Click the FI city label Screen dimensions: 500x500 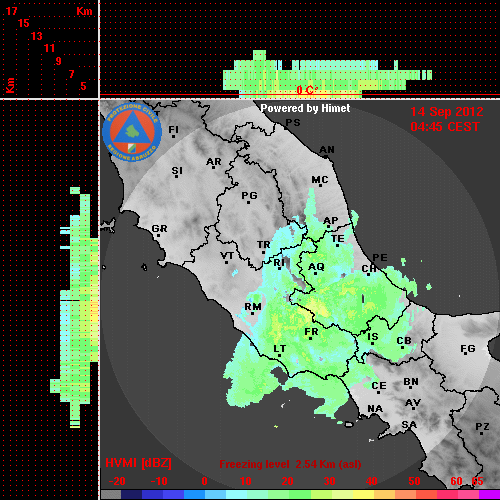coord(174,129)
